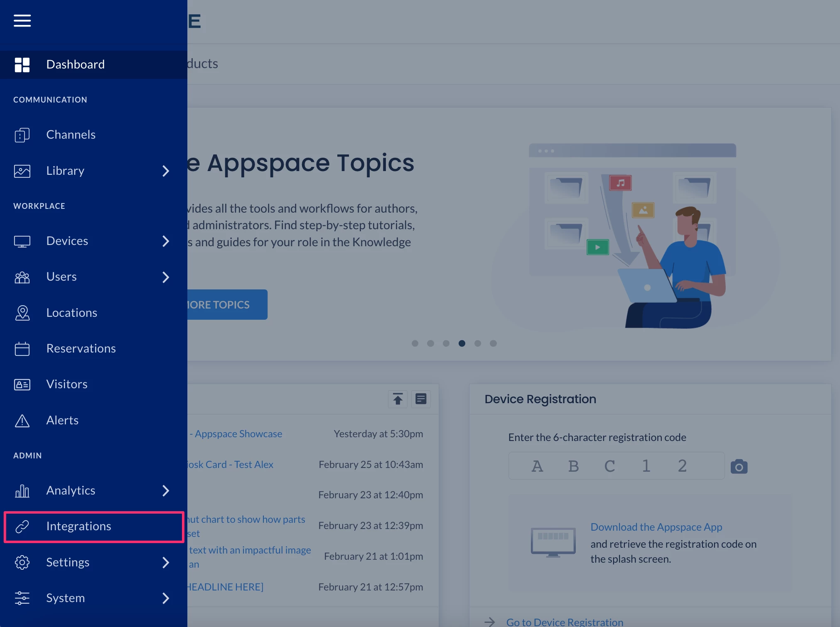
Task: Click the Locations pin icon
Action: (22, 313)
